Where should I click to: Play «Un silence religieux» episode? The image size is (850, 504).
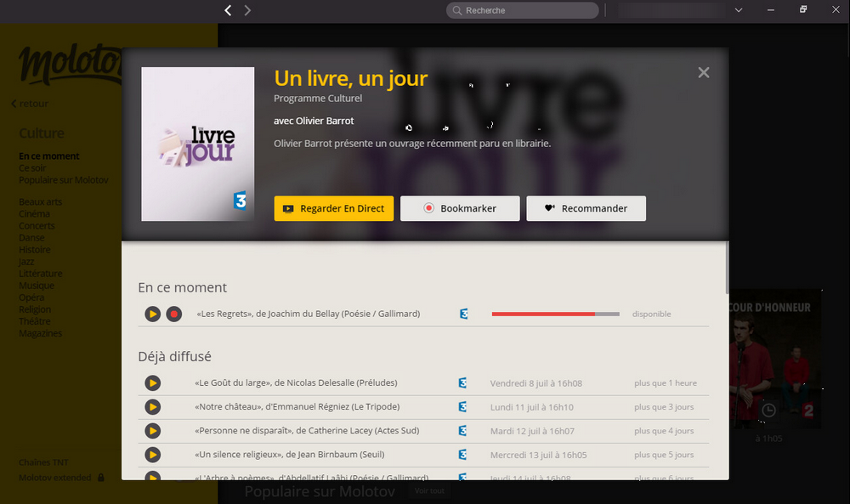click(x=152, y=455)
